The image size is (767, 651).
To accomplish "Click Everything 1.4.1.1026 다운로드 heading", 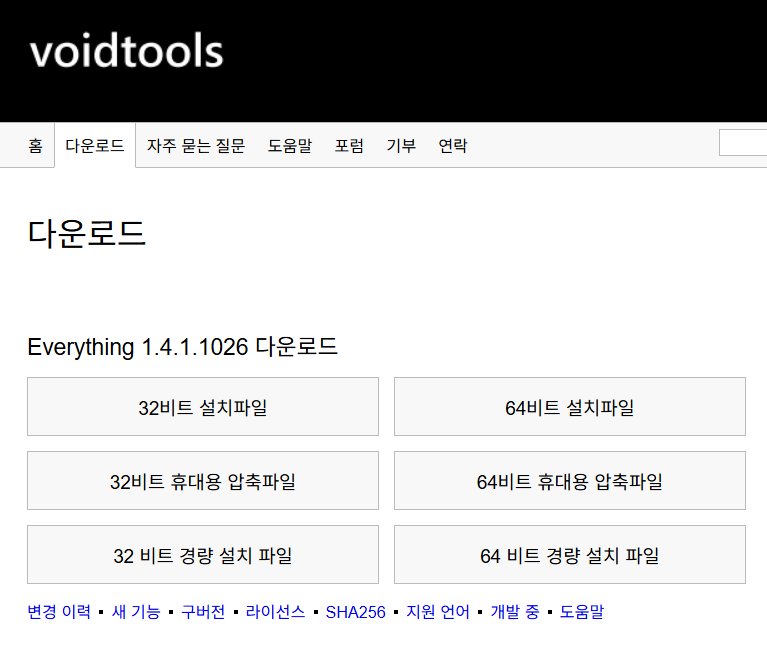I will click(182, 347).
